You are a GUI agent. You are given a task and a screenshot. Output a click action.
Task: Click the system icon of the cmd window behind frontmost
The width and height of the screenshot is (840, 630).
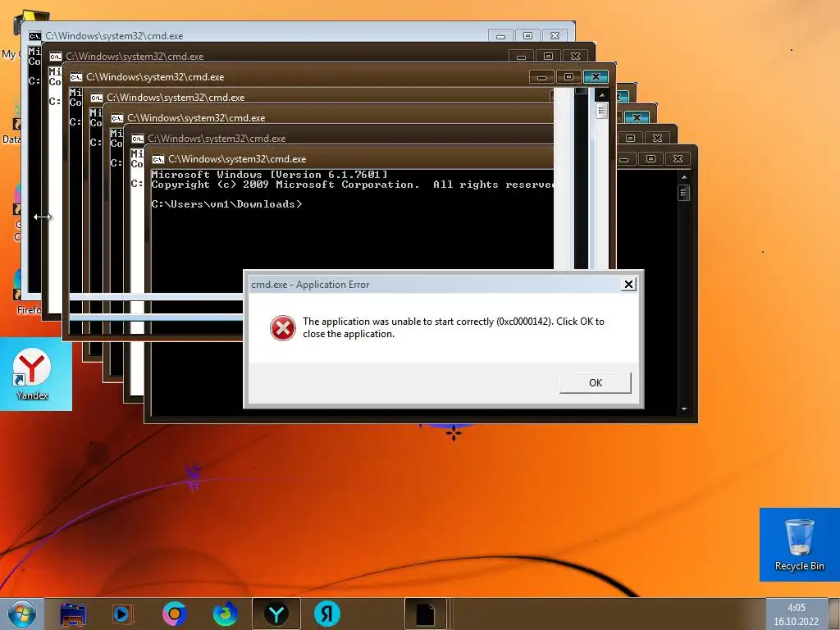(x=138, y=139)
